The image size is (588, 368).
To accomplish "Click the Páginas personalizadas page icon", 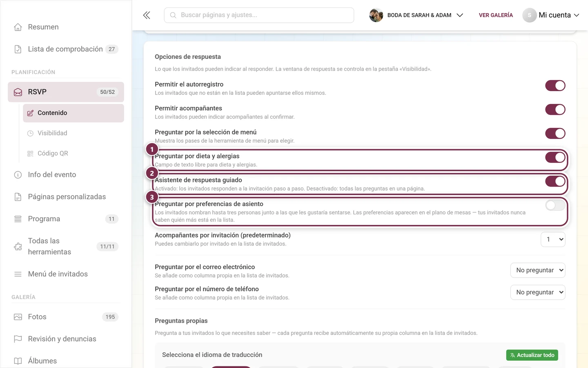I will [18, 197].
